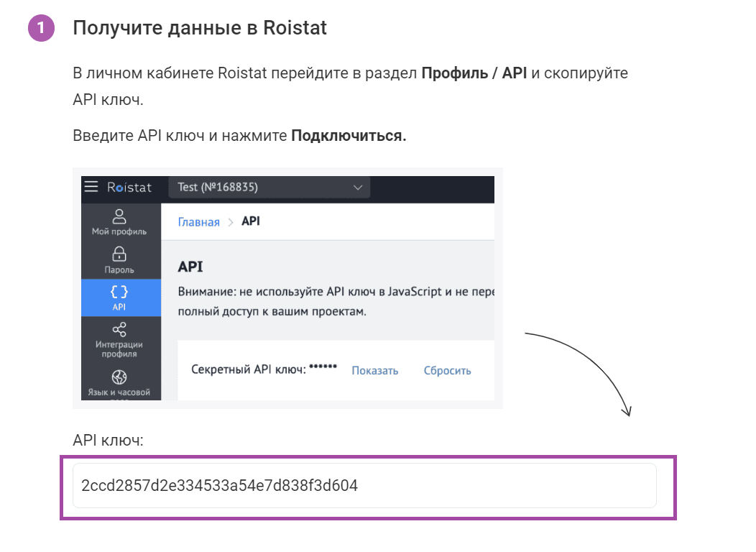Image resolution: width=756 pixels, height=552 pixels.
Task: Focus the API ключ input field
Action: coord(364,486)
